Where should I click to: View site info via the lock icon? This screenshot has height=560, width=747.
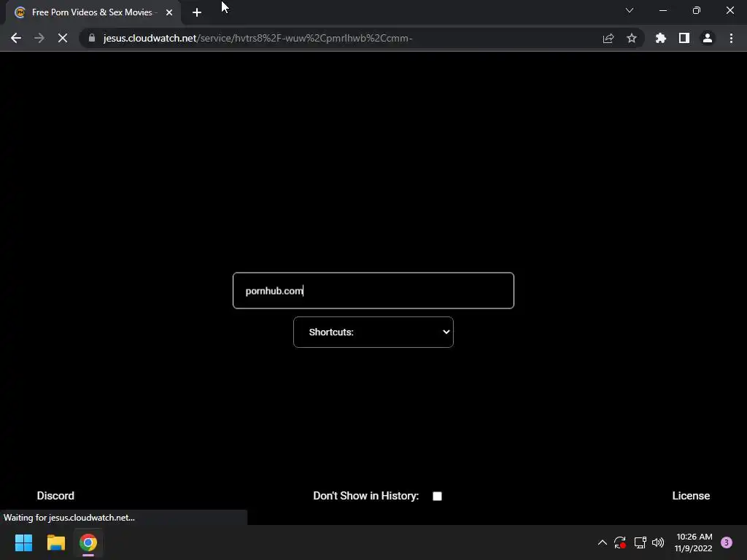[92, 38]
